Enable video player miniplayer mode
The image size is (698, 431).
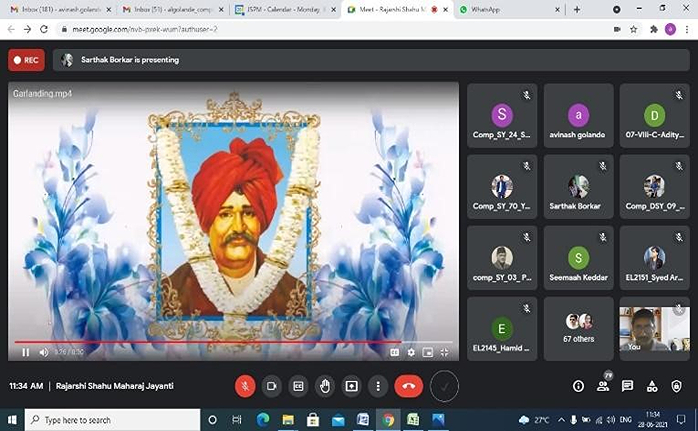click(427, 352)
